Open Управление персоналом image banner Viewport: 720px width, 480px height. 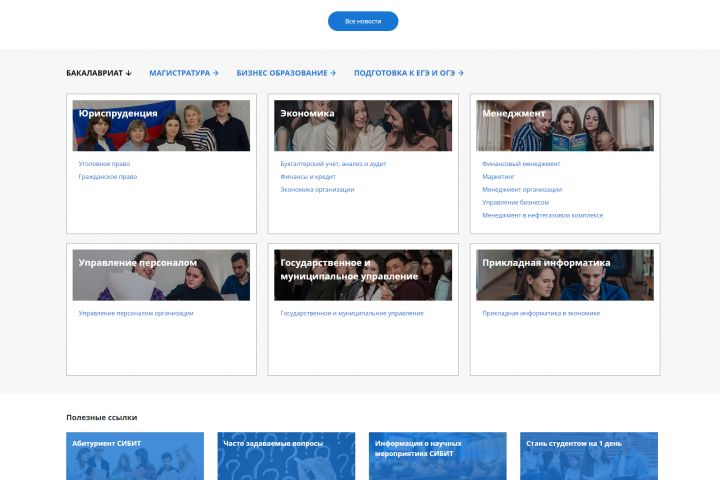click(x=161, y=275)
